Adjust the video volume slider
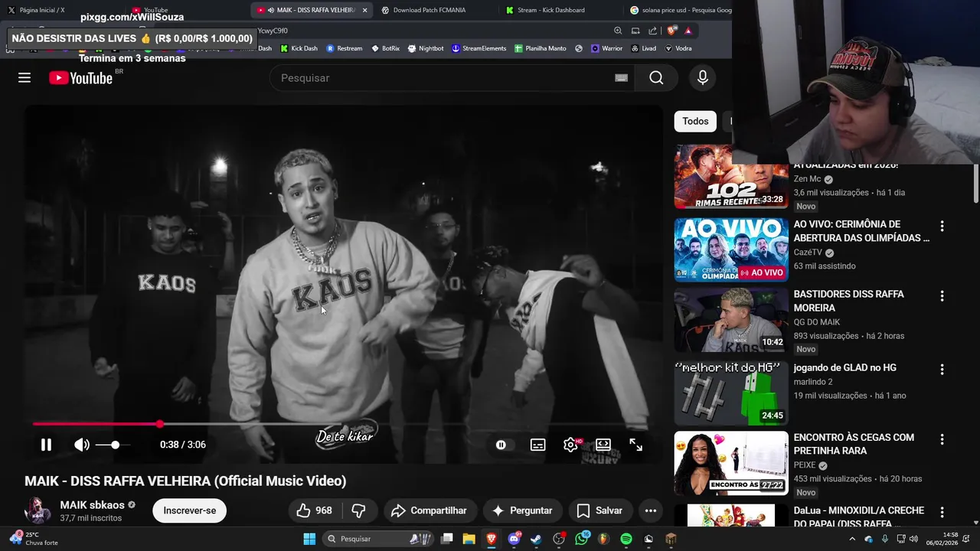Image resolution: width=980 pixels, height=551 pixels. point(113,445)
